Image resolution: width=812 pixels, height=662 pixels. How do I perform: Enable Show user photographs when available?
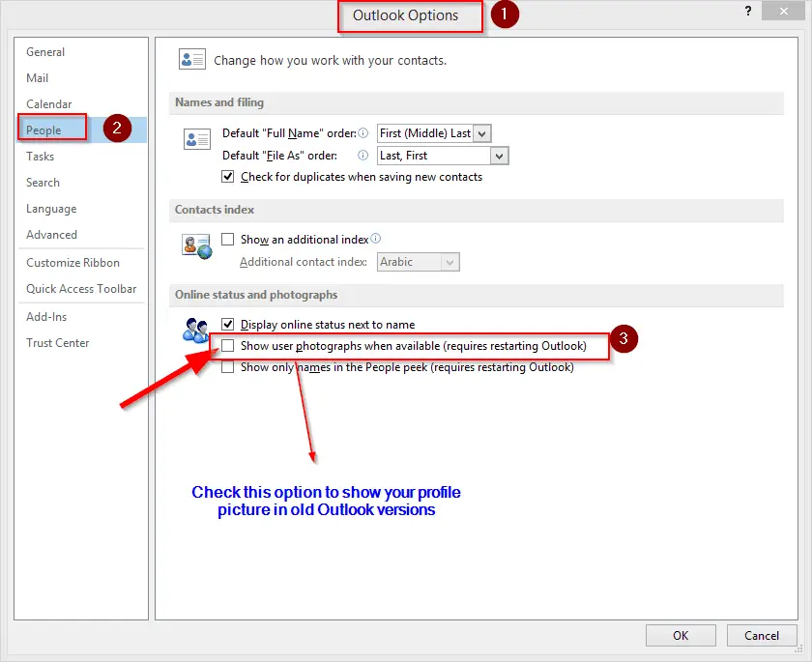[228, 345]
